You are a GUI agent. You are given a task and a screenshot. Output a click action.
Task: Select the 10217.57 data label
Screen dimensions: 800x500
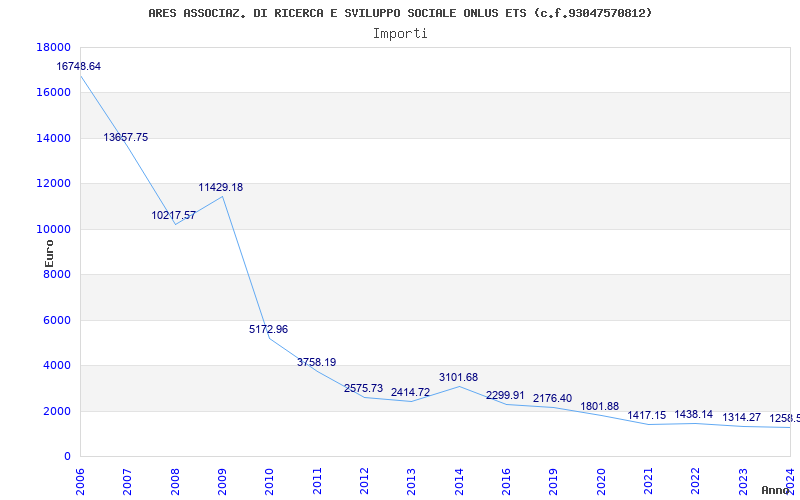173,215
